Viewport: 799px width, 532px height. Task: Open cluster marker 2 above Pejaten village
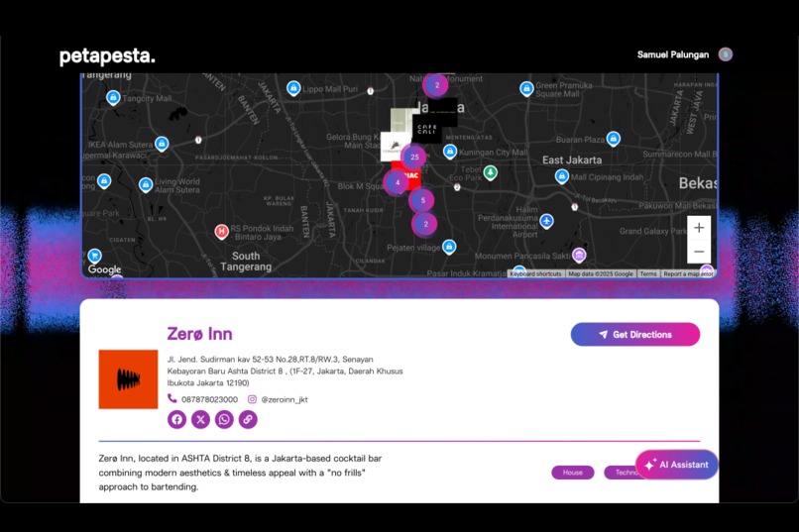click(x=425, y=224)
